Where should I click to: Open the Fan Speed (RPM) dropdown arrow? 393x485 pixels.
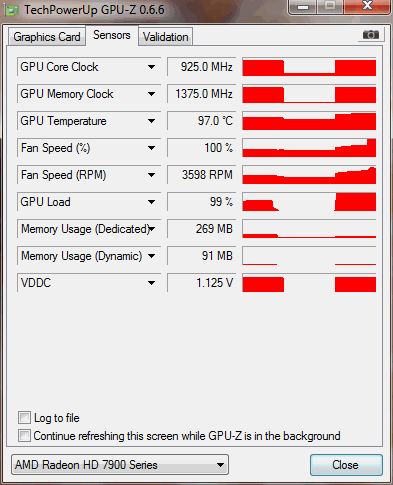[151, 175]
